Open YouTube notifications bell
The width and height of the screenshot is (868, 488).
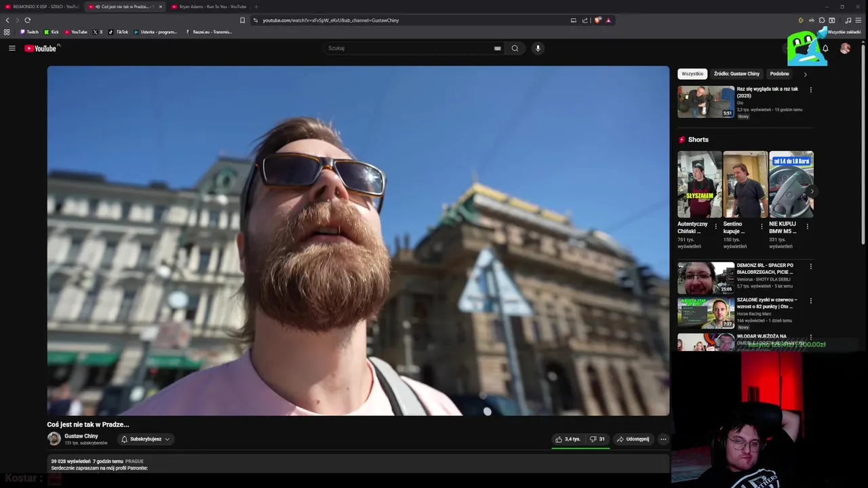coord(825,48)
